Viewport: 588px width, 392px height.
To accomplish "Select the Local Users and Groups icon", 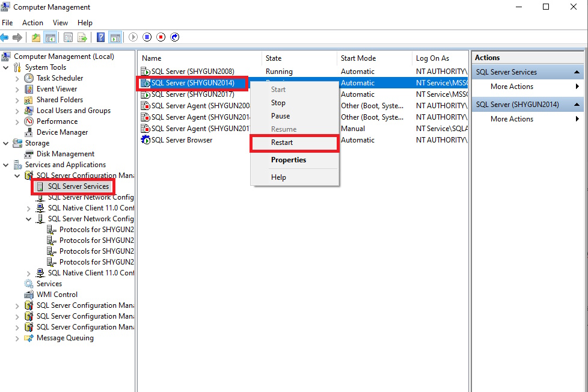I will 28,111.
